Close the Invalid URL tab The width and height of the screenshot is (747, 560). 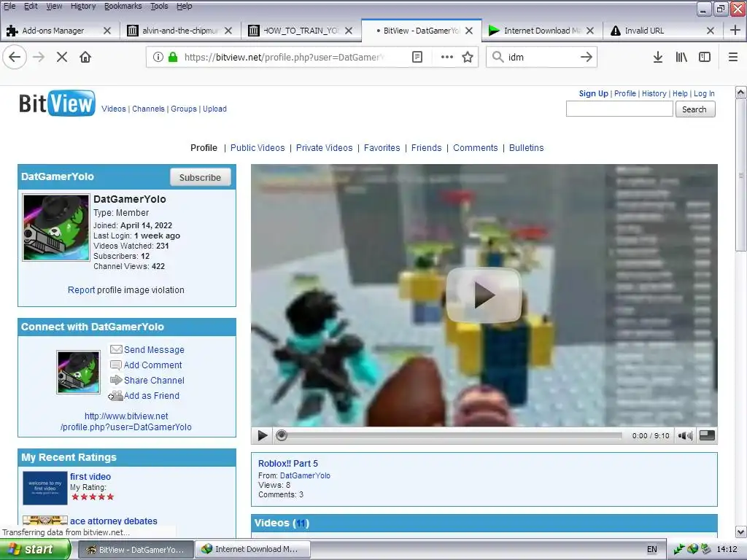pyautogui.click(x=711, y=31)
